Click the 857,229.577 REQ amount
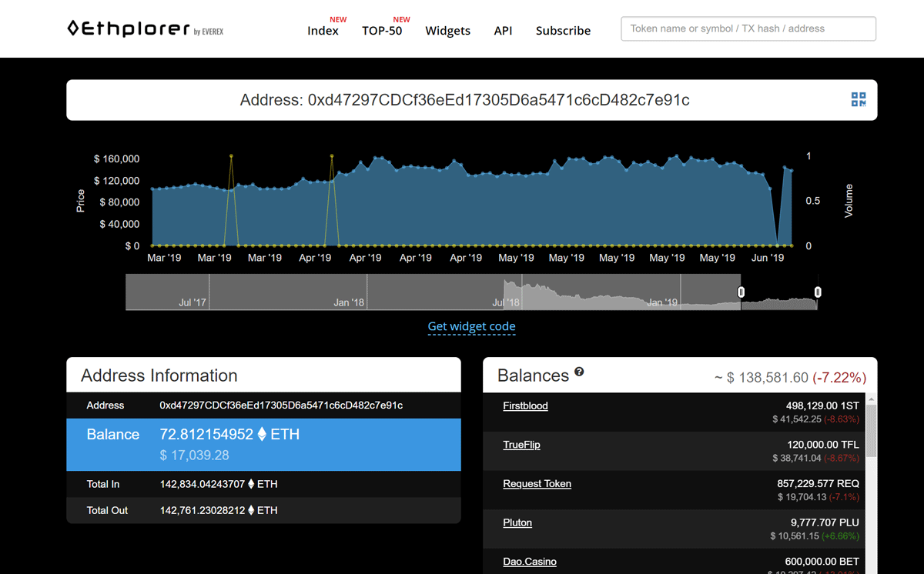Screen dimensions: 924x574 (818, 483)
